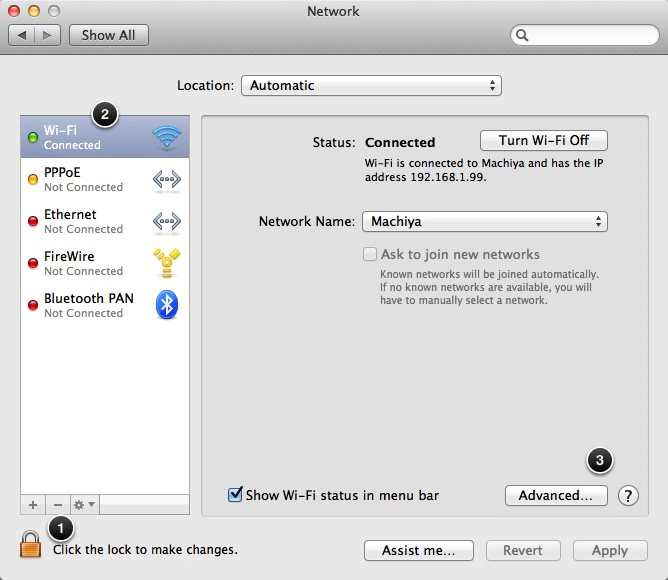Click the red Bluetooth PAN status dot
The height and width of the screenshot is (580, 668).
click(33, 305)
